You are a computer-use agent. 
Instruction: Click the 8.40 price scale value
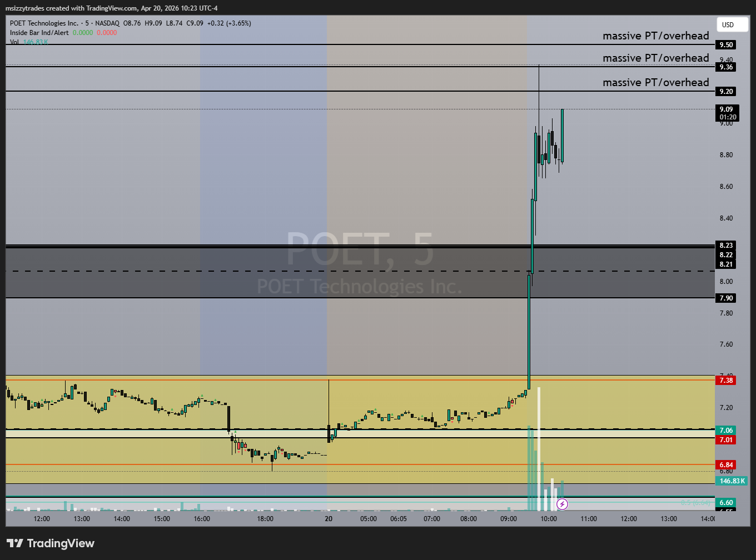726,218
